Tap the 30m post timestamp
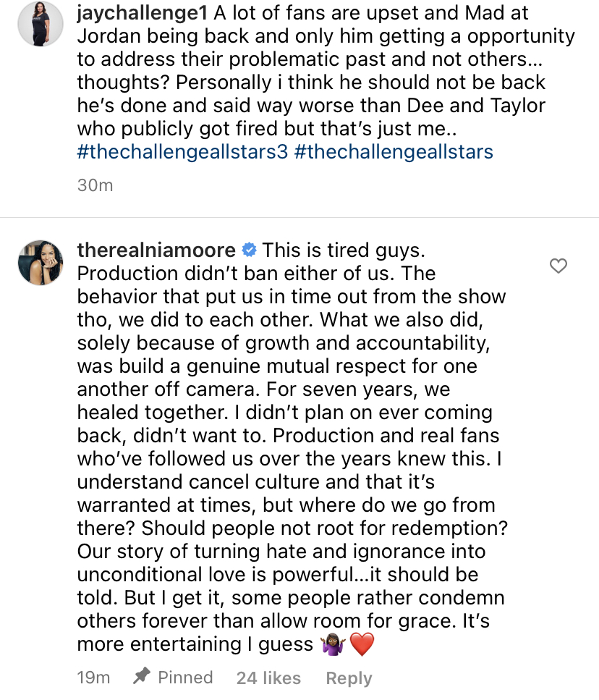The height and width of the screenshot is (700, 599). click(95, 185)
